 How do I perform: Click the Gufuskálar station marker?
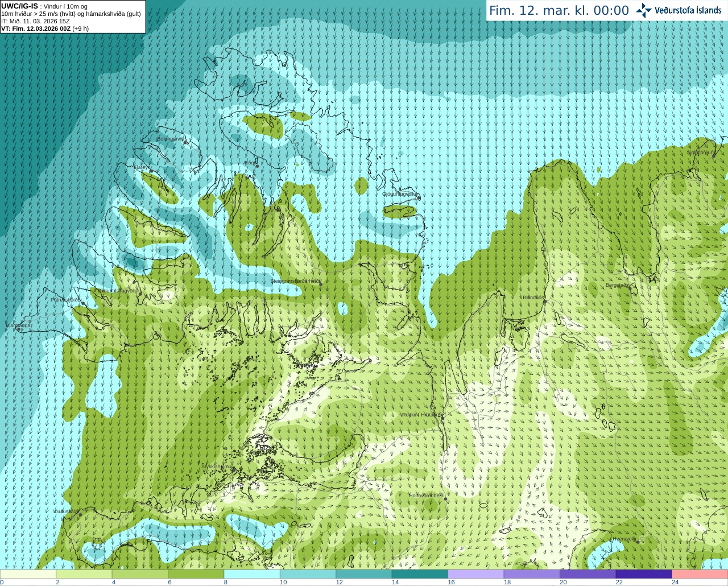pyautogui.click(x=80, y=514)
